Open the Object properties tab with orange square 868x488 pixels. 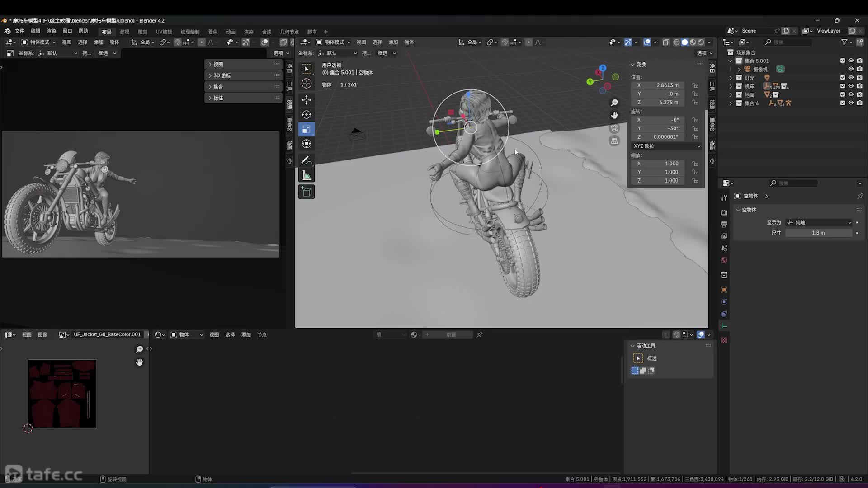point(724,290)
